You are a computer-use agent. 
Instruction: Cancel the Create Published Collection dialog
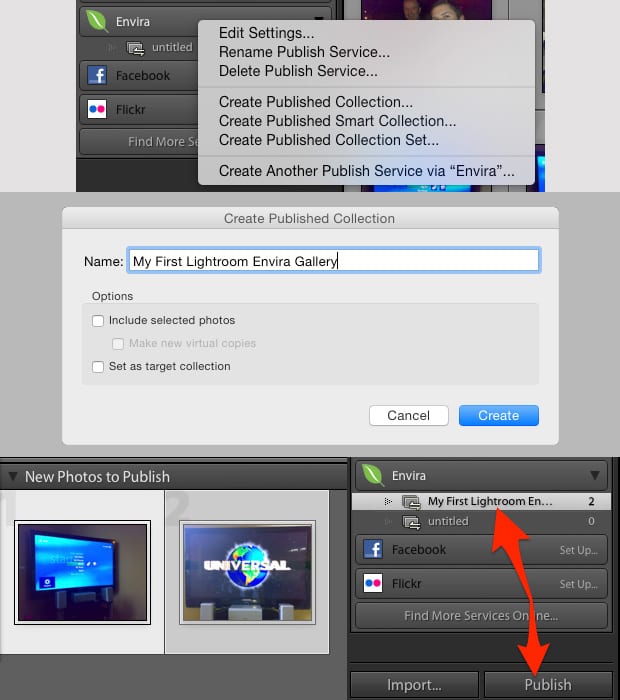coord(408,416)
